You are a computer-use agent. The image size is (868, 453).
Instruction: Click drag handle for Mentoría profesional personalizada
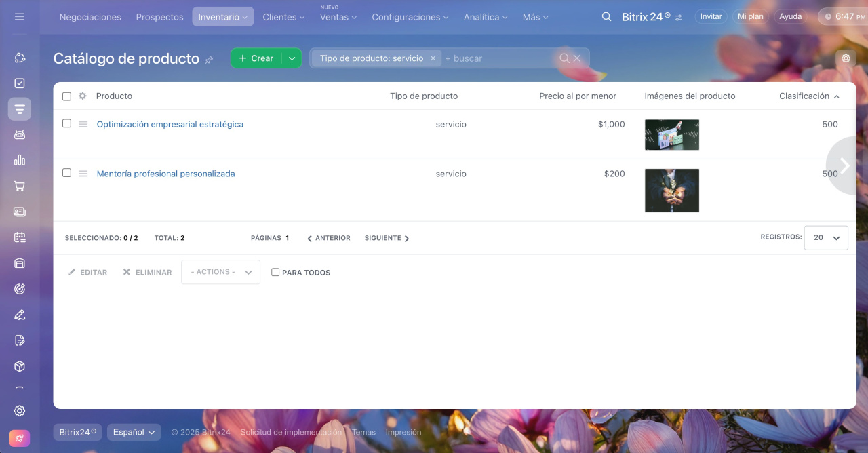pyautogui.click(x=83, y=174)
